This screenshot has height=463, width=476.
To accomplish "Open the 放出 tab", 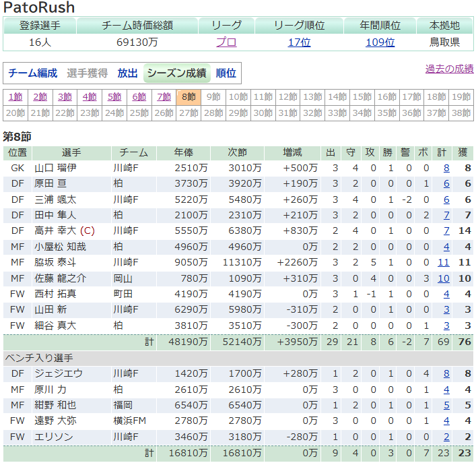I will 127,73.
